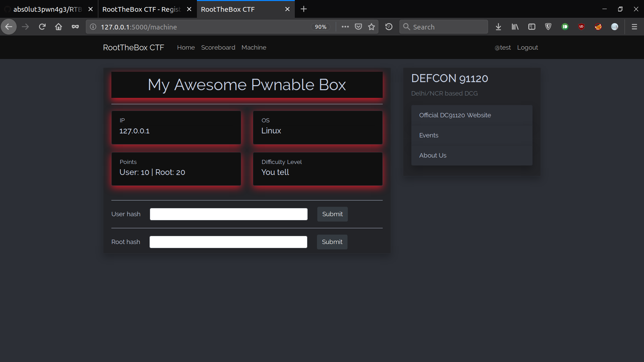Toggle the sidebar view icon
Viewport: 644px width, 362px height.
pos(532,27)
